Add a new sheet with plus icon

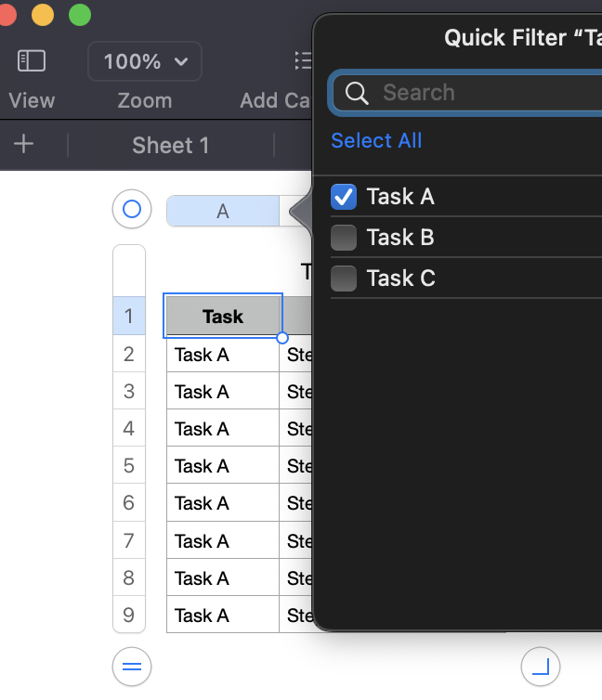pyautogui.click(x=24, y=145)
